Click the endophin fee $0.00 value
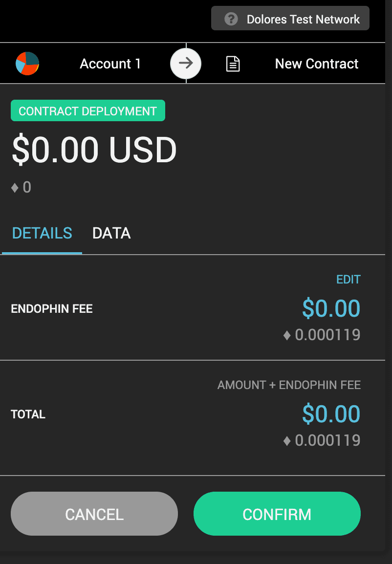The width and height of the screenshot is (392, 564). [x=331, y=308]
